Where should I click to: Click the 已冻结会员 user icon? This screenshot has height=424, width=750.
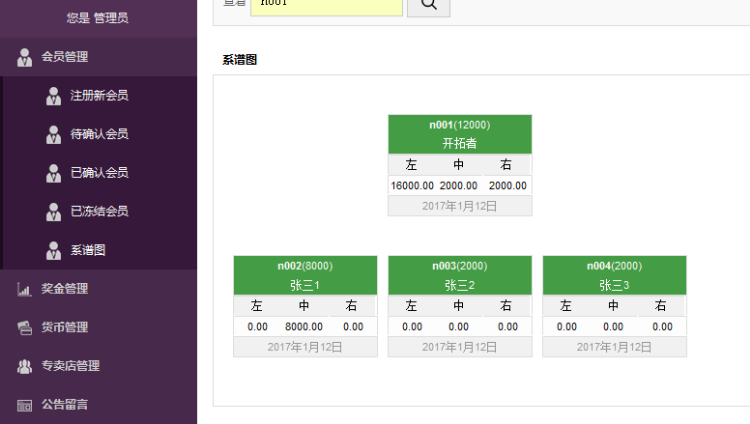pos(54,211)
